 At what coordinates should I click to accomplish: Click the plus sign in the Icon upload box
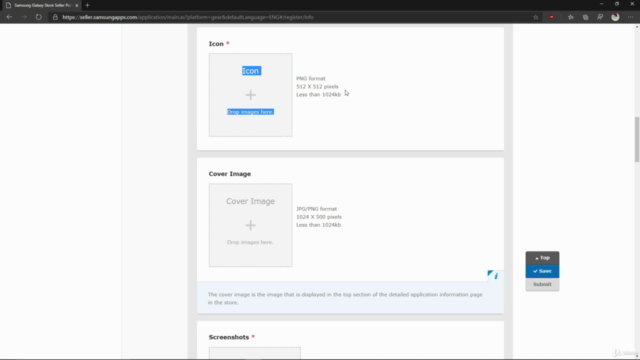[x=251, y=95]
